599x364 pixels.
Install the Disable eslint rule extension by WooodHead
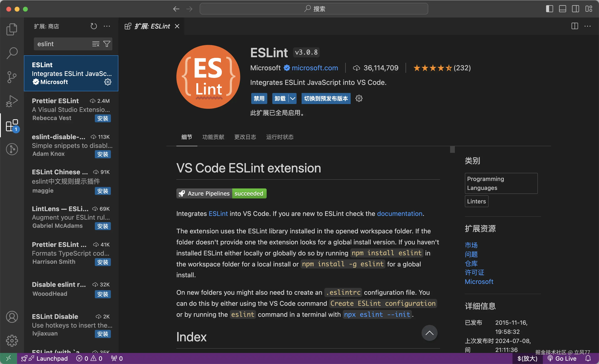click(103, 294)
